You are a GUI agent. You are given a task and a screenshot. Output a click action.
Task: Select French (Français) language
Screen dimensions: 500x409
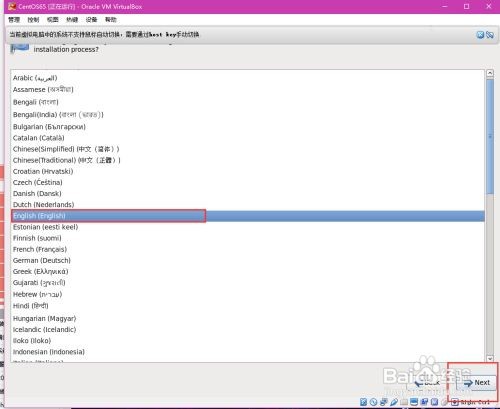(247, 249)
